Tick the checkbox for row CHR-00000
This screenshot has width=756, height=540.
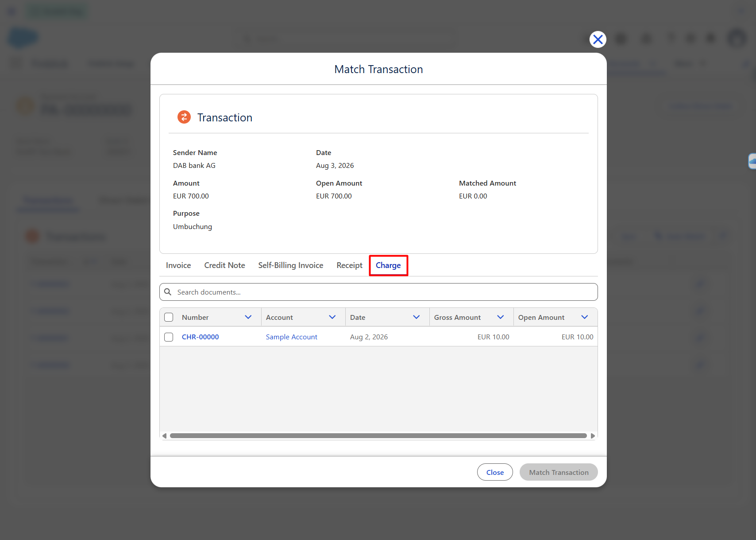[x=169, y=337]
